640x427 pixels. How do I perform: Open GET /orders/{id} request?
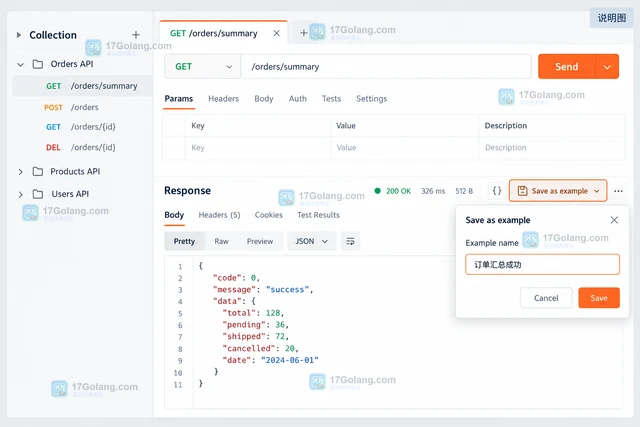[x=81, y=127]
